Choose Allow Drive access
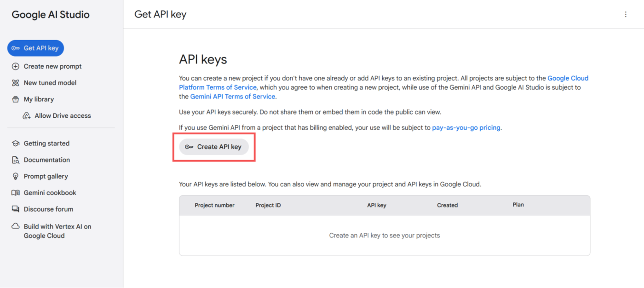Viewport: 644px width, 288px height. click(x=63, y=116)
